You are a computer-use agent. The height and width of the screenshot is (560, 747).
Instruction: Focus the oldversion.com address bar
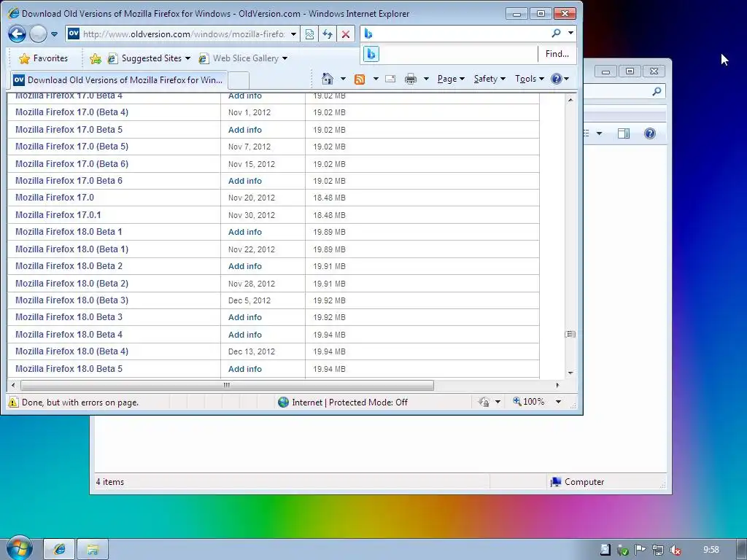pyautogui.click(x=183, y=34)
